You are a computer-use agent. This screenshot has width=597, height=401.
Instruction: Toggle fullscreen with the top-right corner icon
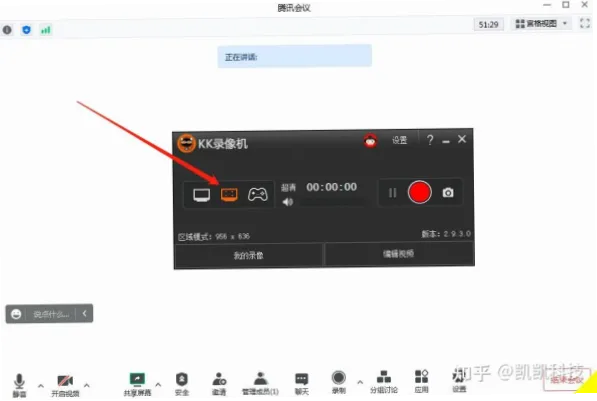click(585, 23)
